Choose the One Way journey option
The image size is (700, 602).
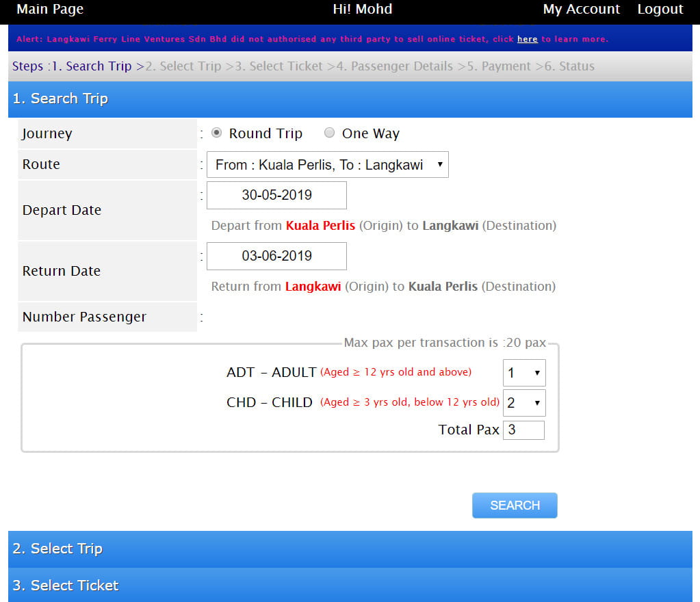[x=329, y=133]
